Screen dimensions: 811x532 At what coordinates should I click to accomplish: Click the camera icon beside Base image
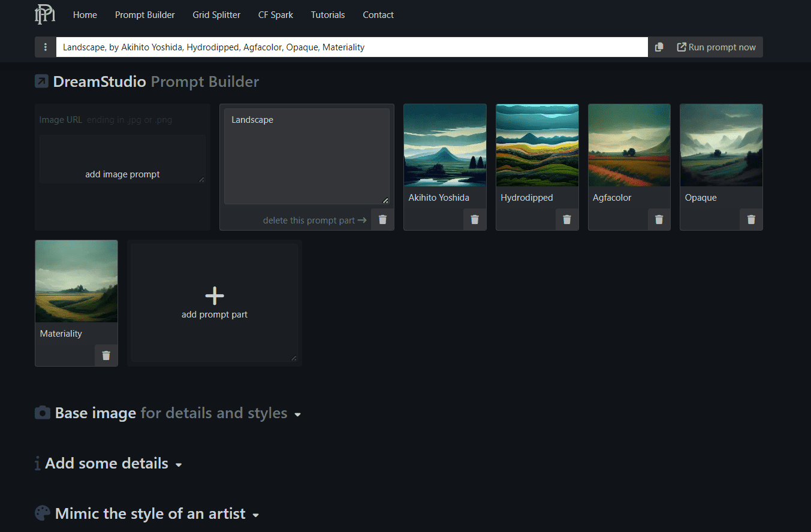[x=42, y=412]
